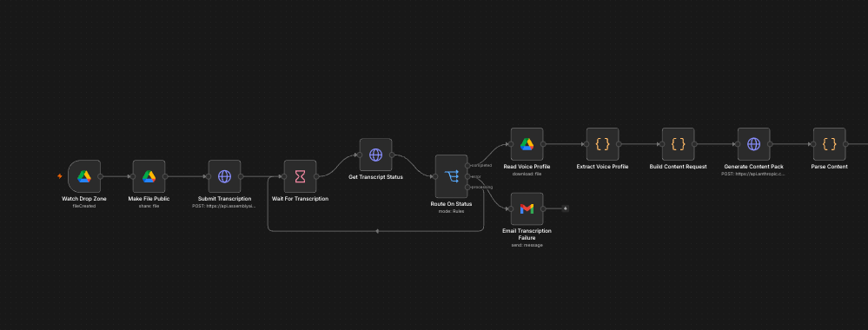868x330 pixels.
Task: Select the Wait For Transcription hourglass node
Action: (x=300, y=176)
